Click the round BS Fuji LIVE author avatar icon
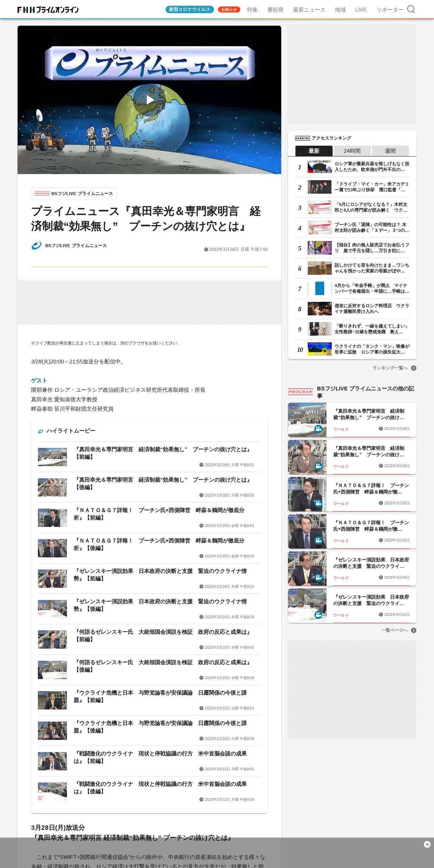 click(37, 246)
